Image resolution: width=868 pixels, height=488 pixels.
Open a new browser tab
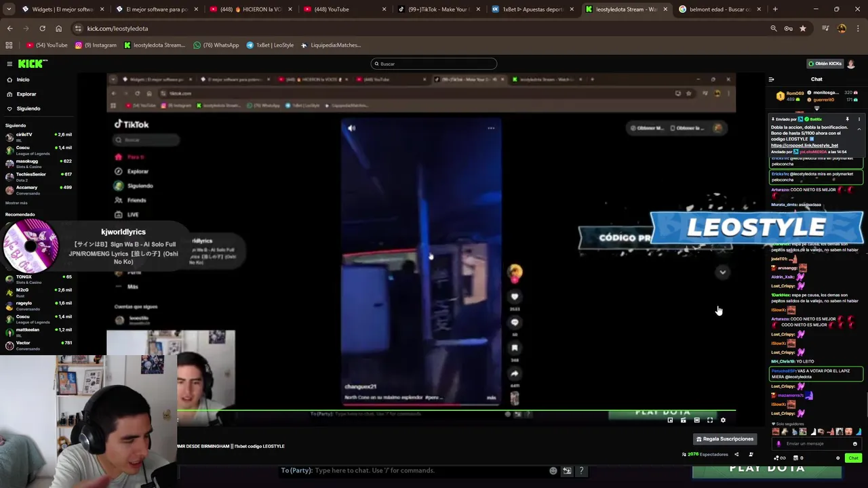tap(775, 9)
